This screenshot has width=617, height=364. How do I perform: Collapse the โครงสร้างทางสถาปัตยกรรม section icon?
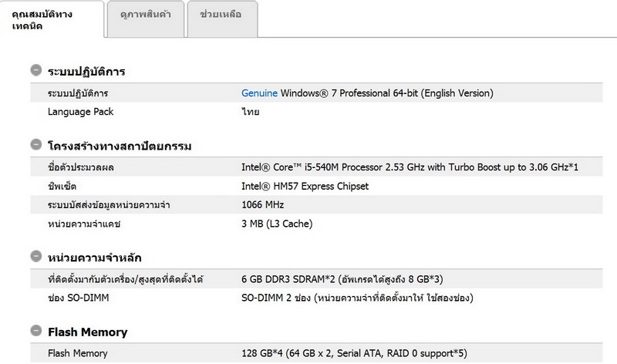(x=35, y=144)
